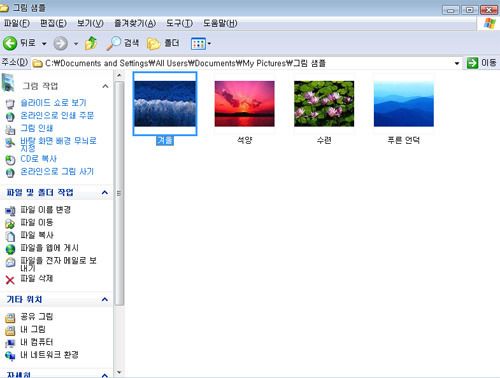The width and height of the screenshot is (500, 378).
Task: Collapse the 파일 및 폴더 작업 panel
Action: (x=105, y=193)
